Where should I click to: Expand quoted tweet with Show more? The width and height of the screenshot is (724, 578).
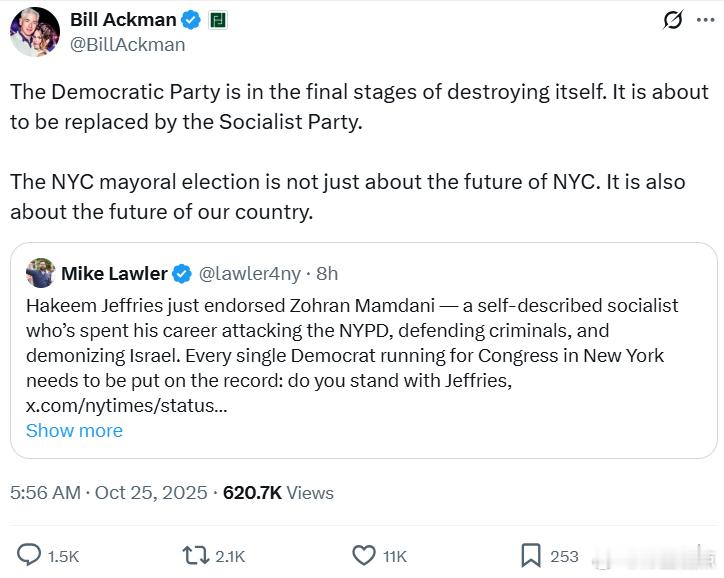point(74,430)
